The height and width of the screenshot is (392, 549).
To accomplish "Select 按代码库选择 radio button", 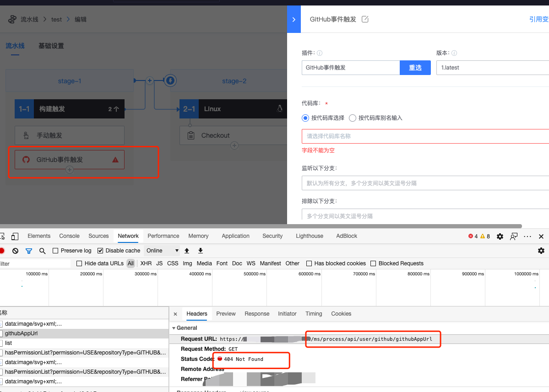I will click(x=305, y=118).
